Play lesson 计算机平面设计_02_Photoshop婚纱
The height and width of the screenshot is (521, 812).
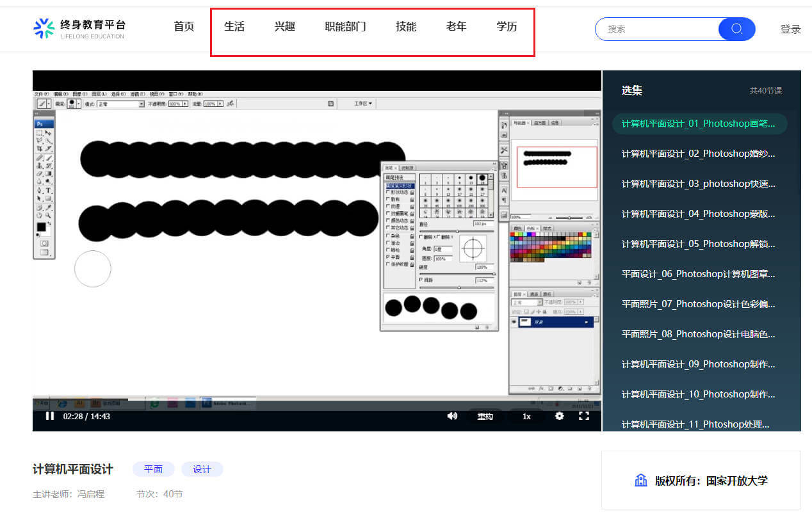699,154
